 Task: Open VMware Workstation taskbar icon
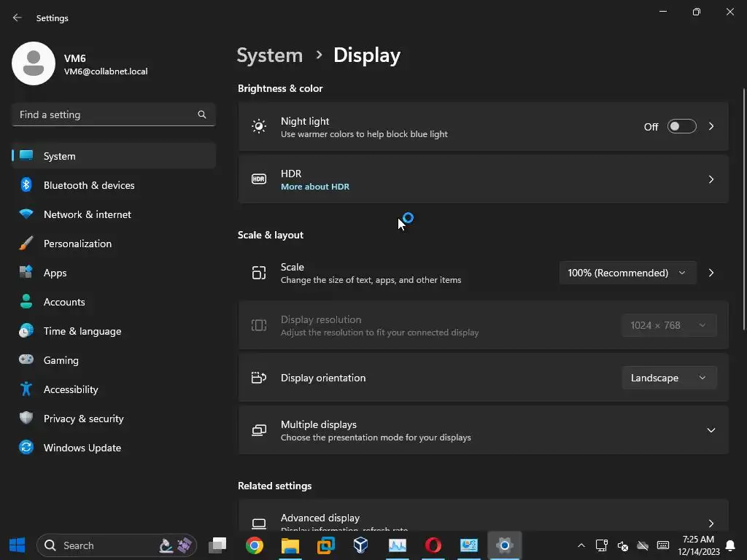tap(326, 545)
